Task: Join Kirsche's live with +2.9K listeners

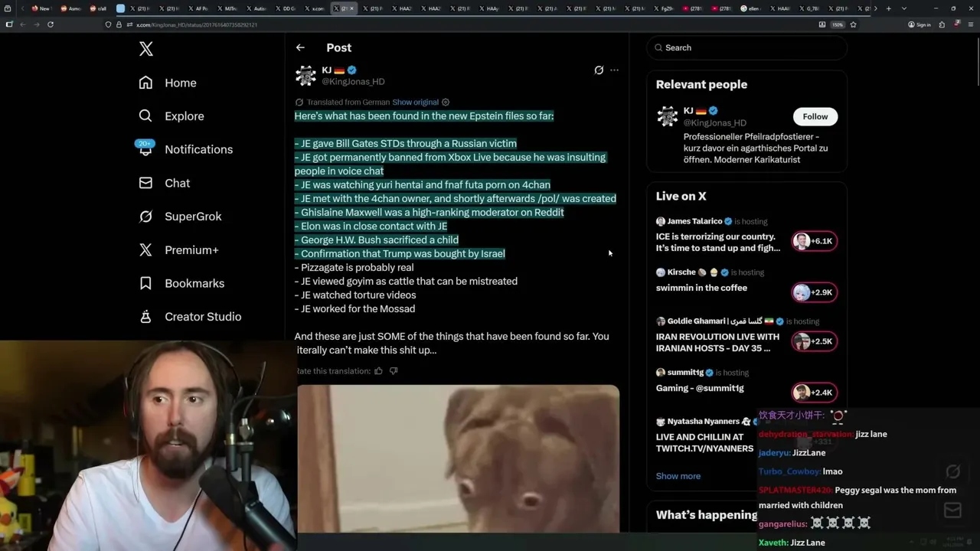Action: 815,292
